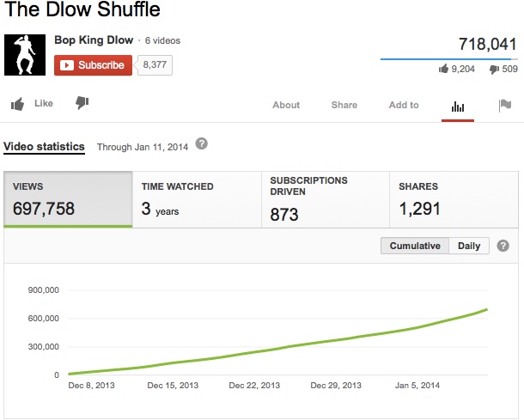Click the Dec 8, 2013 axis label
Screen dimensions: 524x420
click(91, 386)
